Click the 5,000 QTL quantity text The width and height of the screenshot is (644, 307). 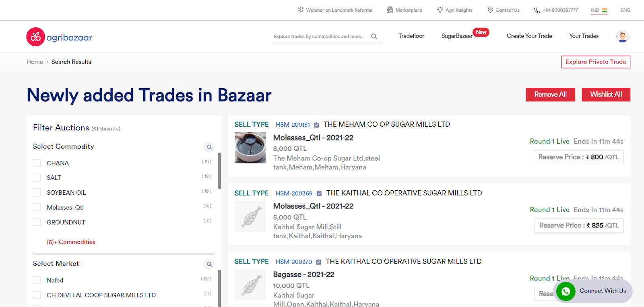coord(290,217)
